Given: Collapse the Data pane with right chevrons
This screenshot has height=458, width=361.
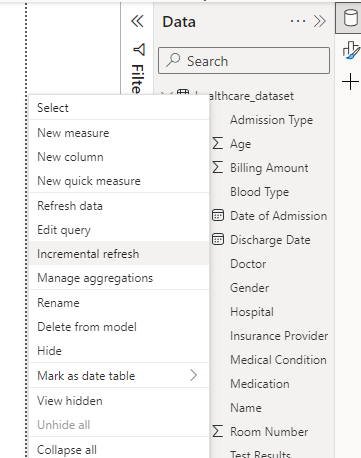Looking at the screenshot, I should coord(319,21).
